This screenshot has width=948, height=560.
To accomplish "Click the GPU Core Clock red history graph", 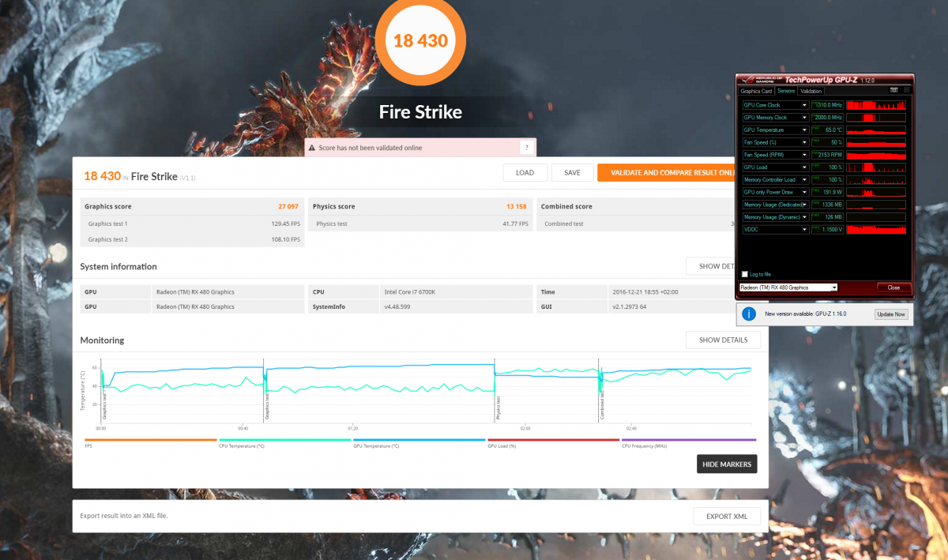I will pos(875,105).
